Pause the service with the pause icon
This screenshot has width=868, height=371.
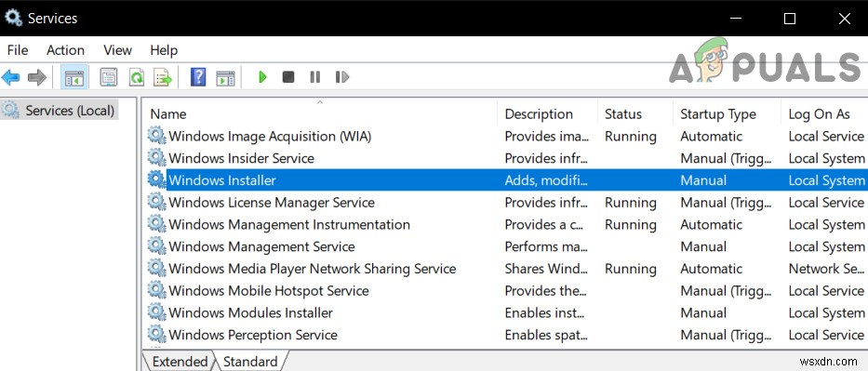pyautogui.click(x=315, y=77)
